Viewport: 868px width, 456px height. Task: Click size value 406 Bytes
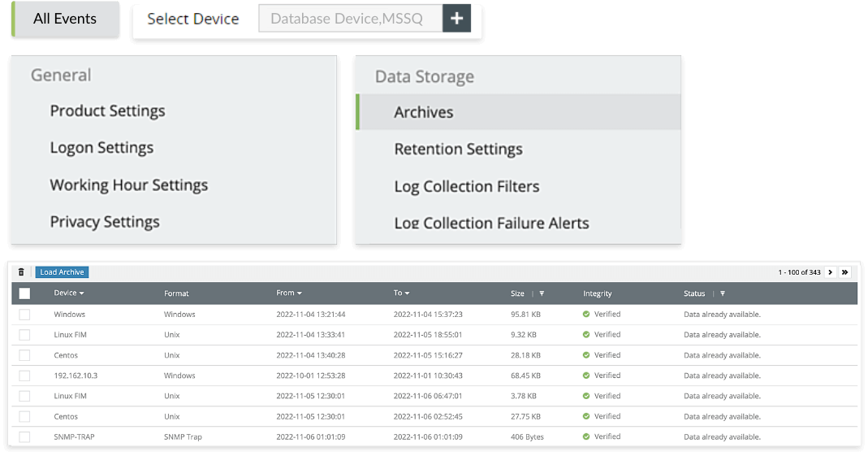pos(527,436)
